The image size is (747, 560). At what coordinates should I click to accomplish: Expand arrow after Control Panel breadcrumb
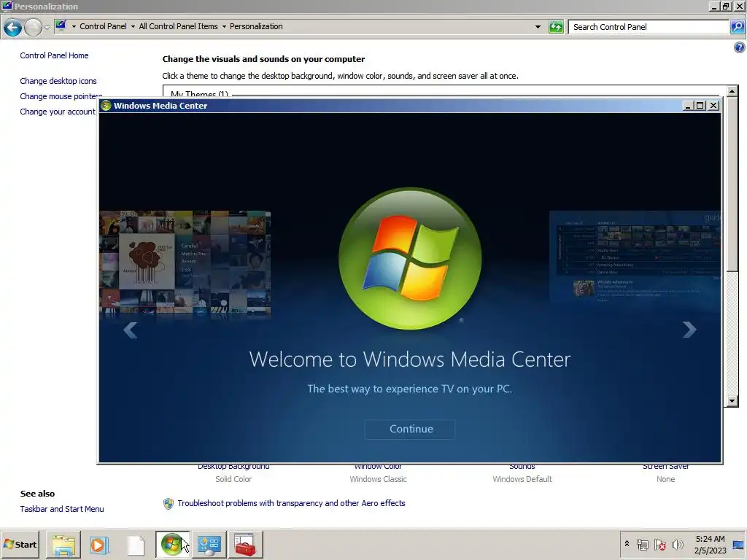[133, 27]
